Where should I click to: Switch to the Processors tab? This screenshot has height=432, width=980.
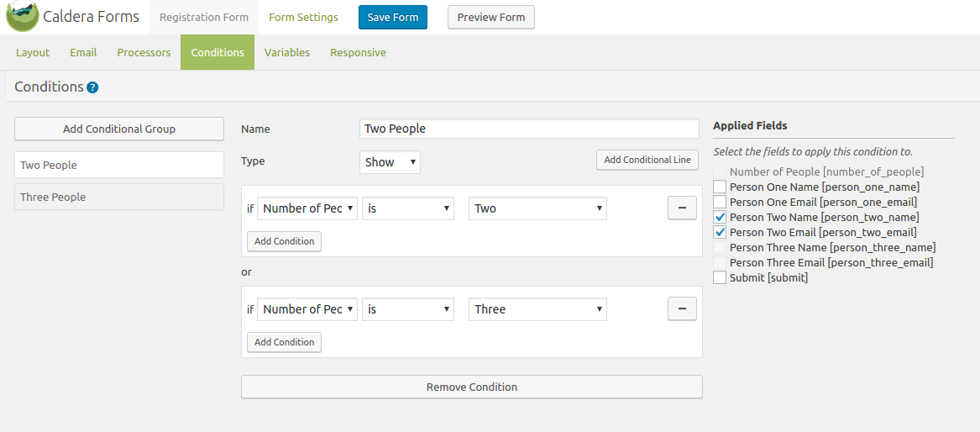(144, 52)
